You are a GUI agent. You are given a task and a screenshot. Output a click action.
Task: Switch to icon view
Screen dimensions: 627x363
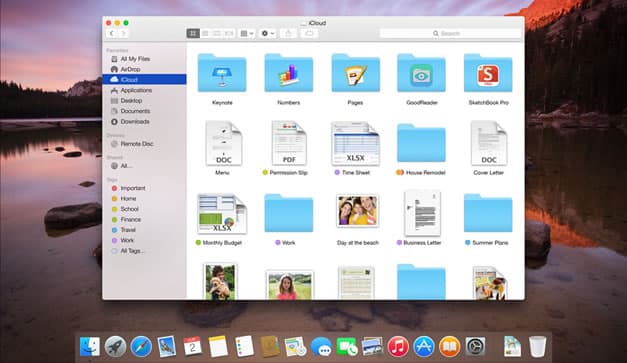tap(193, 34)
